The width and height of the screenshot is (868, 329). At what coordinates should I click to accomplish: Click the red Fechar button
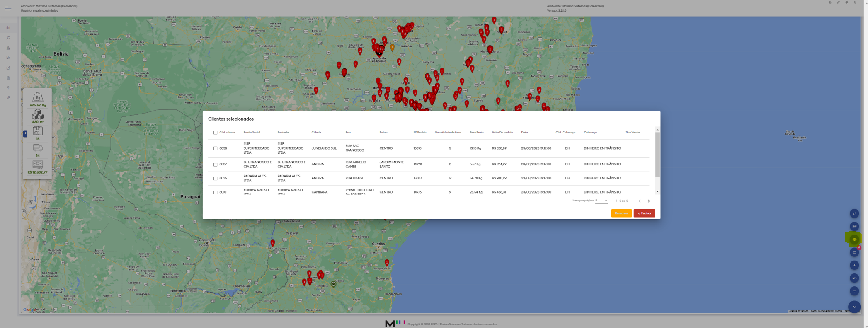(x=644, y=213)
